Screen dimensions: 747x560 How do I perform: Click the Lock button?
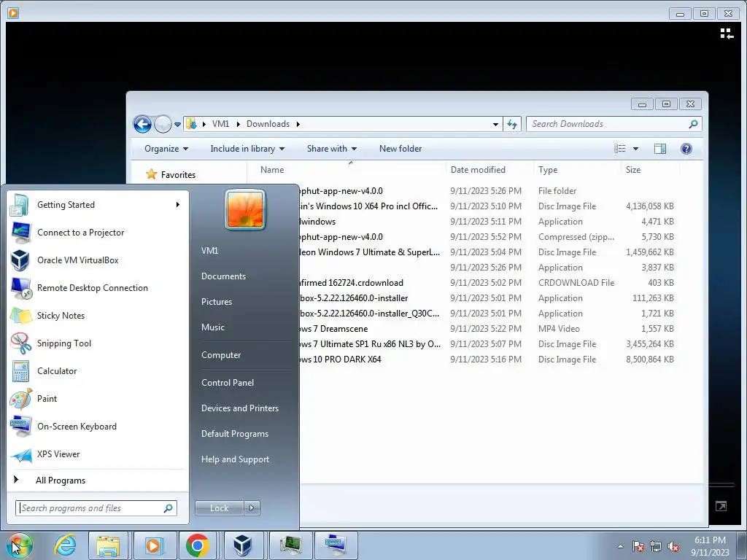(x=219, y=508)
